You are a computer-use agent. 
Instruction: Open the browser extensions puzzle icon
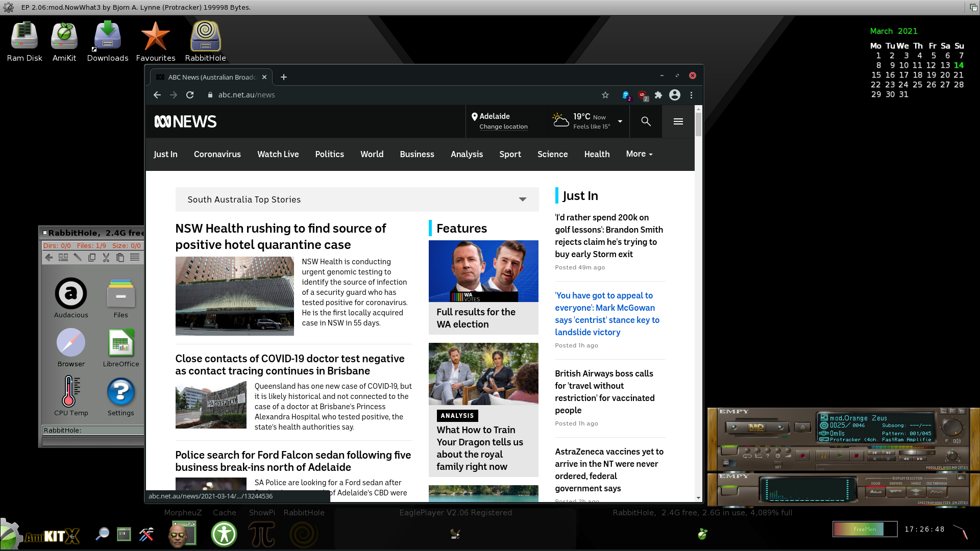click(658, 95)
